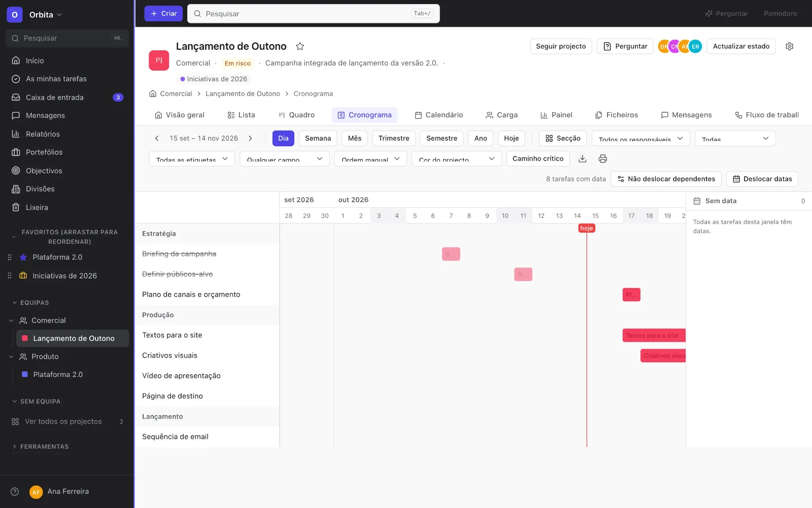Toggle Não deslocar dependentes
The image size is (812, 508).
[666, 179]
